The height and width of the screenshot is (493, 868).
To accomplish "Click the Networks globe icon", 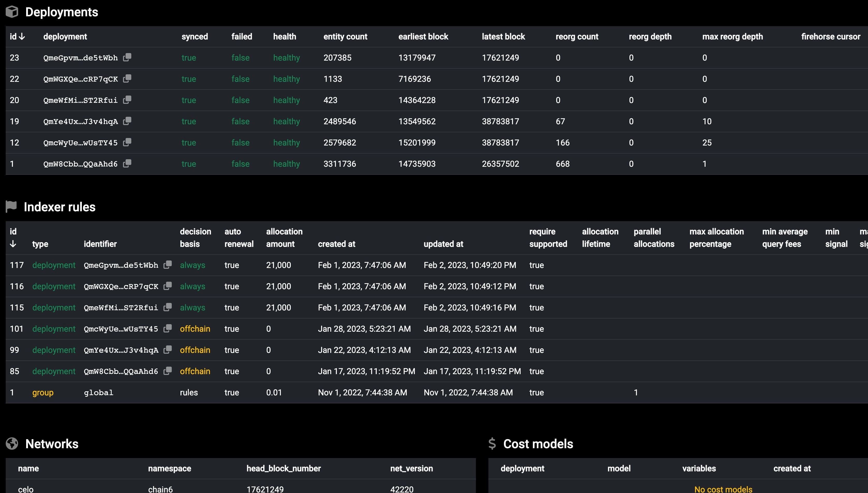I will click(x=12, y=444).
